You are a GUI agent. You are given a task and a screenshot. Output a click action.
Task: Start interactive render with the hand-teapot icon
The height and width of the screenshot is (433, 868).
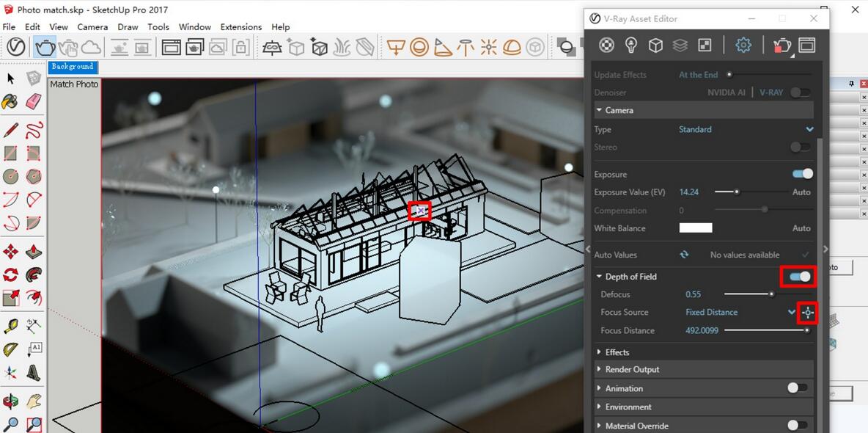coord(68,48)
